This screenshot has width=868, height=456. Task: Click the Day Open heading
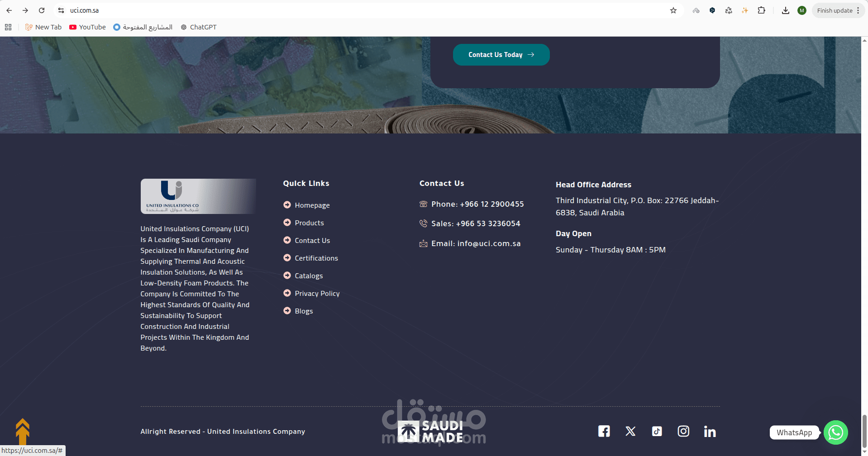point(573,233)
